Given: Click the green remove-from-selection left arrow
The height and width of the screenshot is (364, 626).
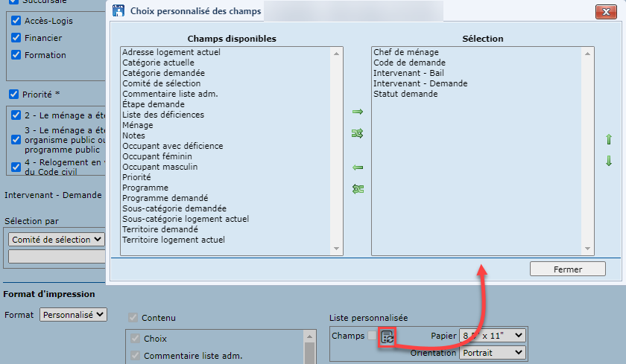Looking at the screenshot, I should pos(357,167).
